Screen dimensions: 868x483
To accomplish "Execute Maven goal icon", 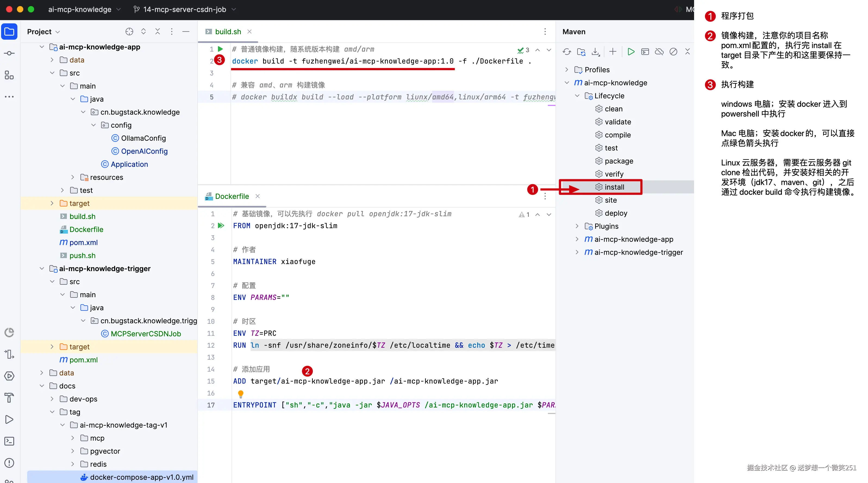I will pyautogui.click(x=645, y=52).
